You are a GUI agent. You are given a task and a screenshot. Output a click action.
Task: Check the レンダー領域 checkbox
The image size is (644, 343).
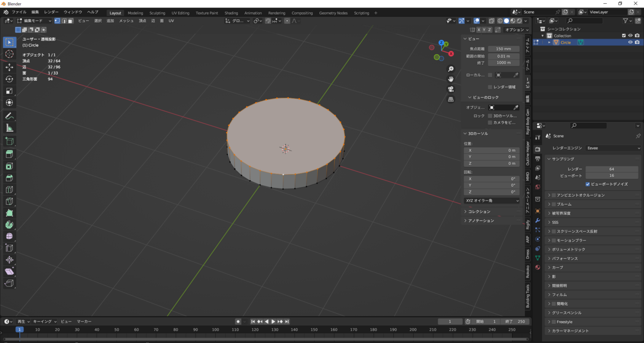490,87
